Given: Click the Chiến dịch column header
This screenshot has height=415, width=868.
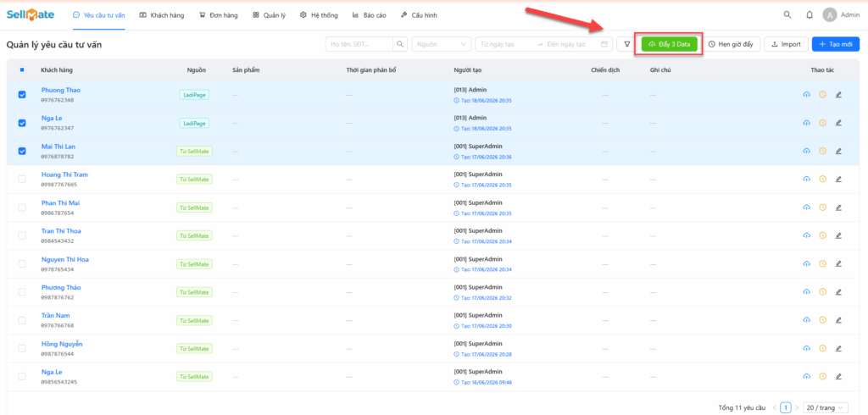Looking at the screenshot, I should (x=605, y=70).
